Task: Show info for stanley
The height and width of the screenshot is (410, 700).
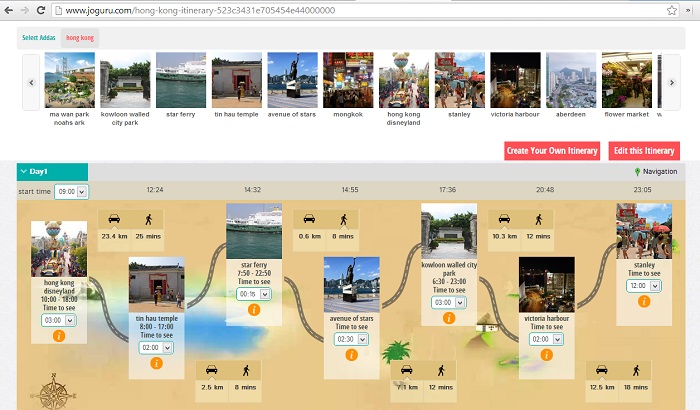Action: (644, 301)
